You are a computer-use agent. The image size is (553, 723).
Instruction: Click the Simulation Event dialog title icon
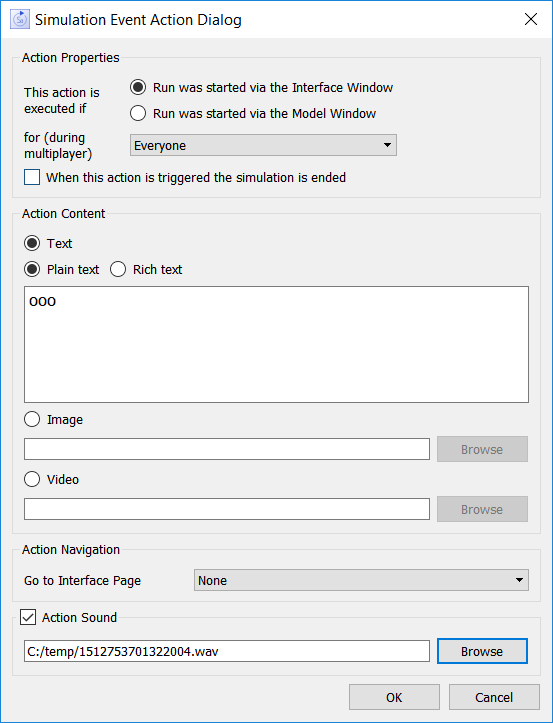(20, 19)
